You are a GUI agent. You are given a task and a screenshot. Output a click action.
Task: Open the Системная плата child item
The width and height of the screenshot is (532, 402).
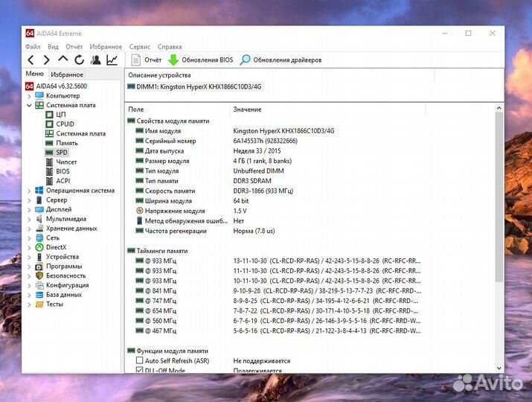[81, 133]
